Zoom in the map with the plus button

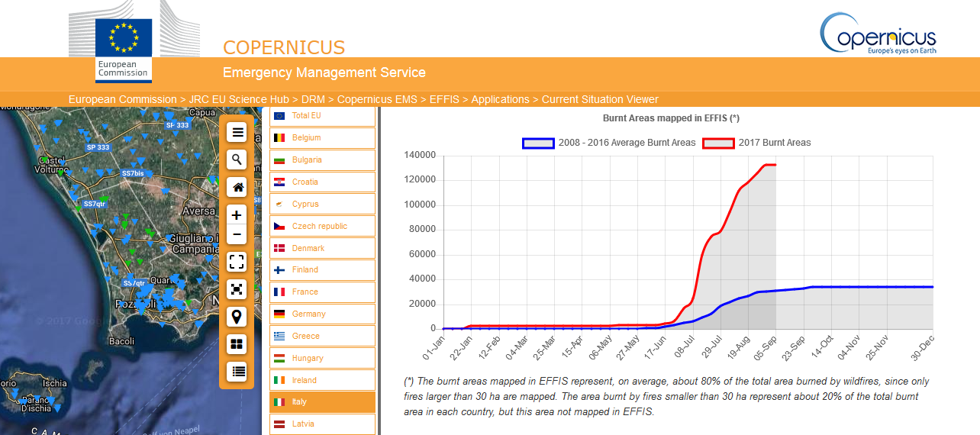point(237,215)
